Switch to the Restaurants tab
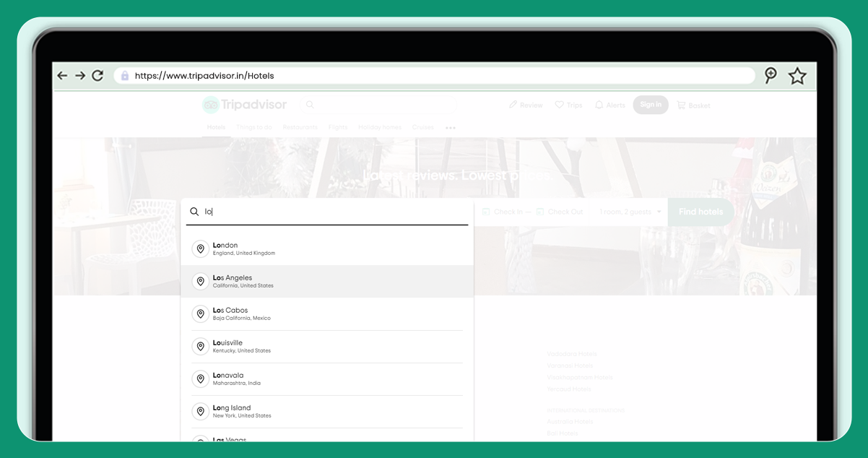 (300, 128)
